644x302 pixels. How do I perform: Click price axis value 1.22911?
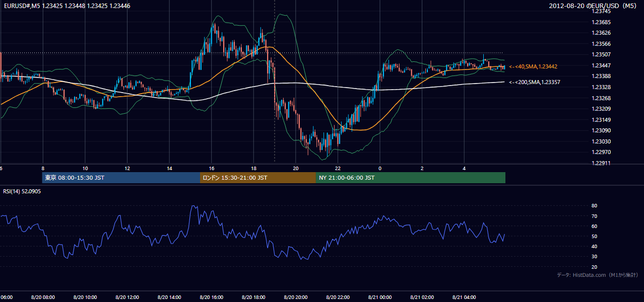tap(601, 163)
